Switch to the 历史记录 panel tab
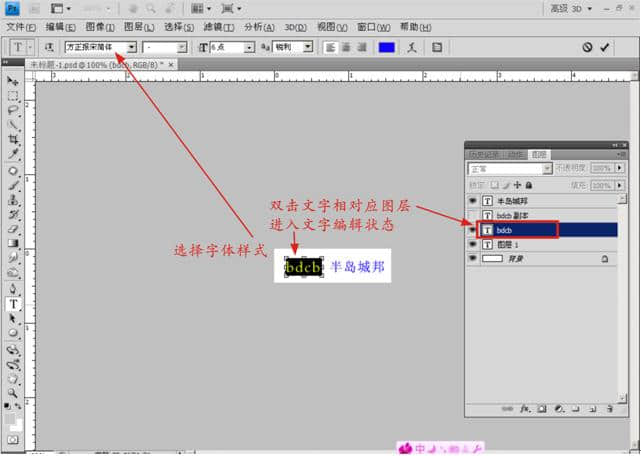The image size is (641, 456). click(484, 154)
